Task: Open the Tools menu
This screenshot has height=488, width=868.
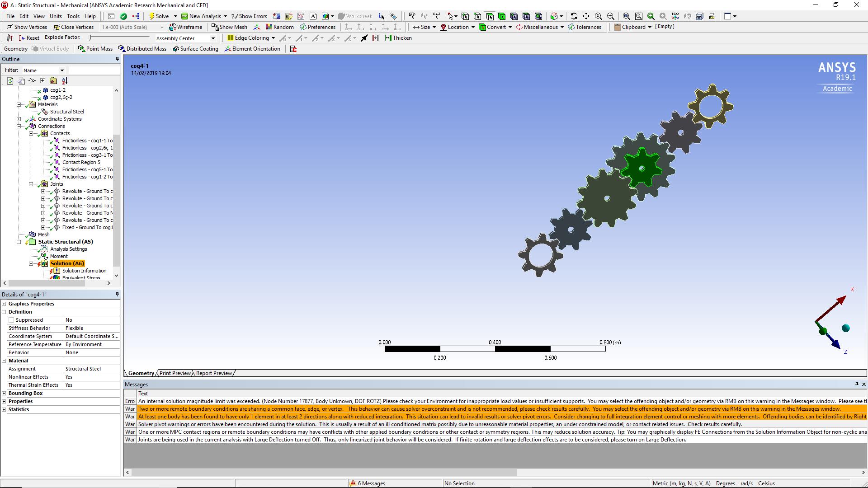Action: [73, 16]
